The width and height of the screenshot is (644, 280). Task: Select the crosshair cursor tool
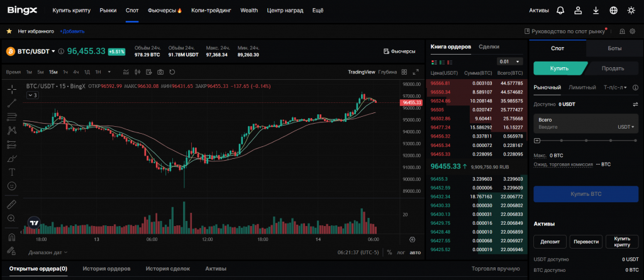tap(12, 89)
